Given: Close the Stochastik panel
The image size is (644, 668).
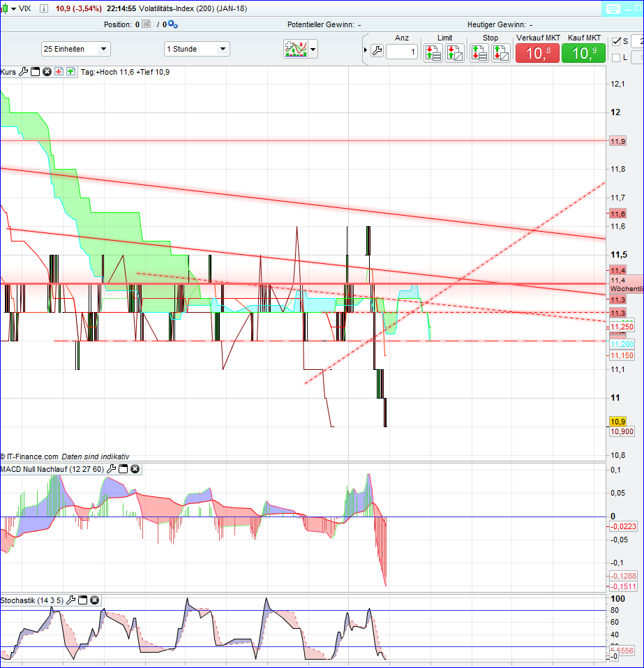Looking at the screenshot, I should click(95, 600).
